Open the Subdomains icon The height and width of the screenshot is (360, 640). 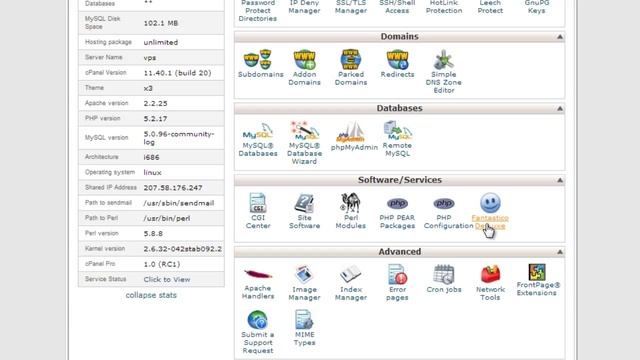pos(258,60)
